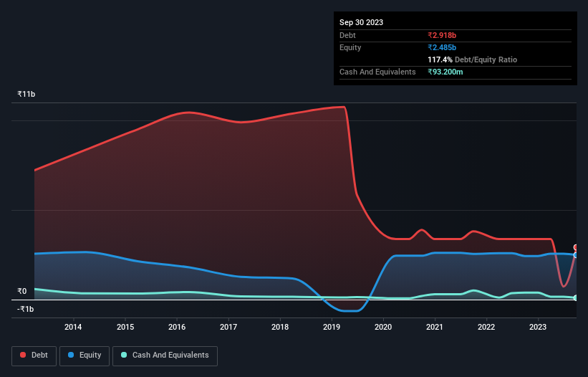
Task: Click the 2016 x-axis label
Action: [177, 327]
